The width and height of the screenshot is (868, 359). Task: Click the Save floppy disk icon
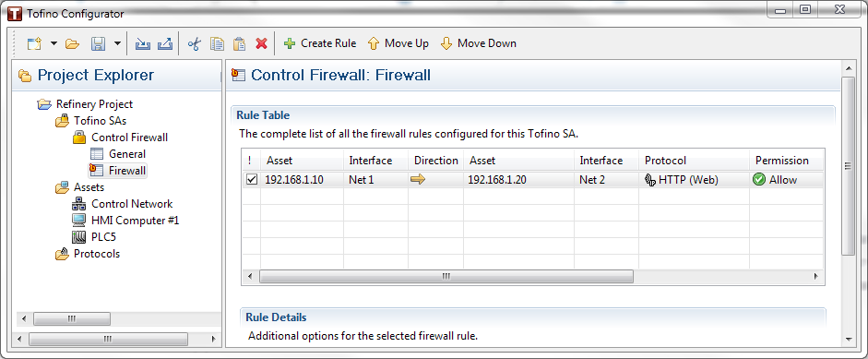(x=99, y=43)
